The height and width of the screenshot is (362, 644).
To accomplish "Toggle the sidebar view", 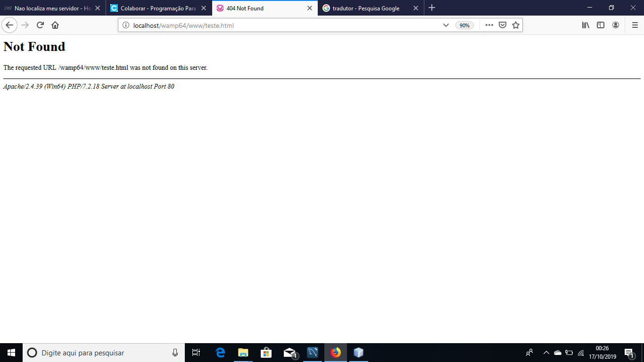I will click(x=601, y=25).
